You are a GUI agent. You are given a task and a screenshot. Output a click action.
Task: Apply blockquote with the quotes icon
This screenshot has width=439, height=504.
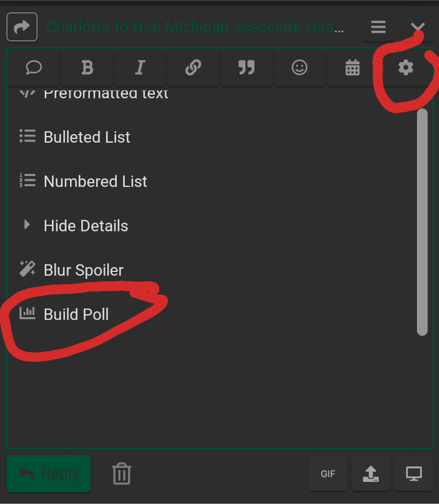click(246, 68)
